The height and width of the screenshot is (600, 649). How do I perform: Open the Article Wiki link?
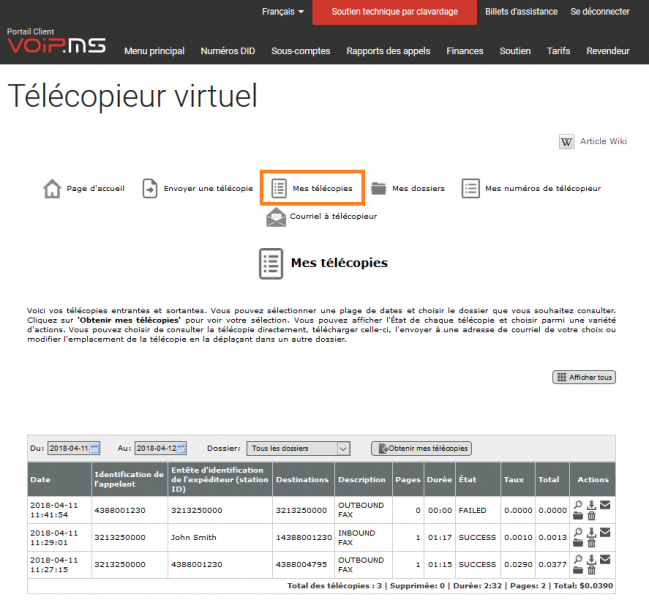click(x=603, y=141)
